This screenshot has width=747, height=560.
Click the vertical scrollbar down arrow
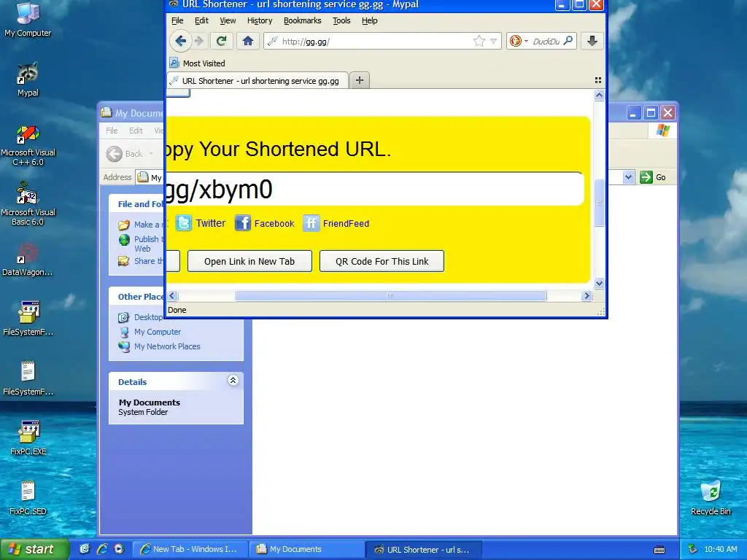[x=600, y=284]
